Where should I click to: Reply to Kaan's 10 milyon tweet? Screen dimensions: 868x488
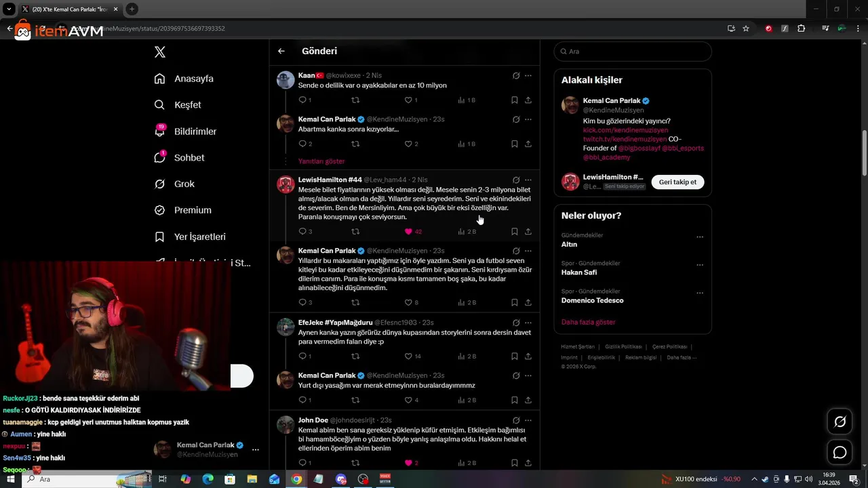302,100
